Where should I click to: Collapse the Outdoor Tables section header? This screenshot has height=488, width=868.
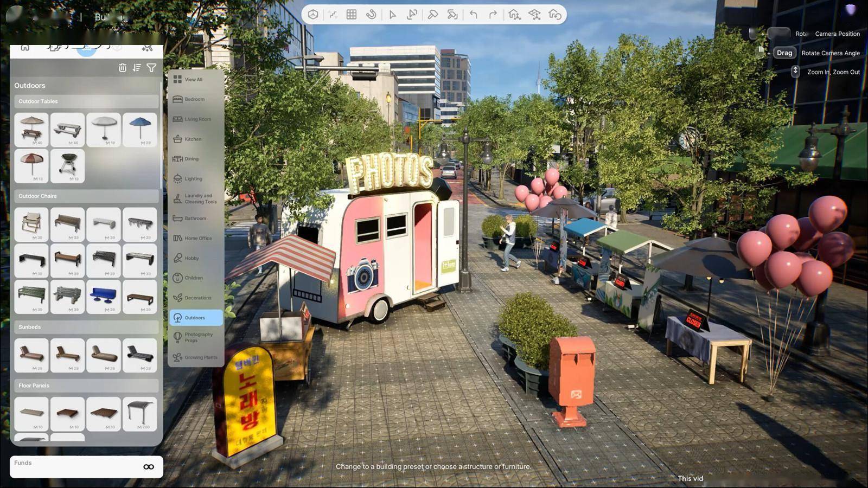tap(86, 101)
